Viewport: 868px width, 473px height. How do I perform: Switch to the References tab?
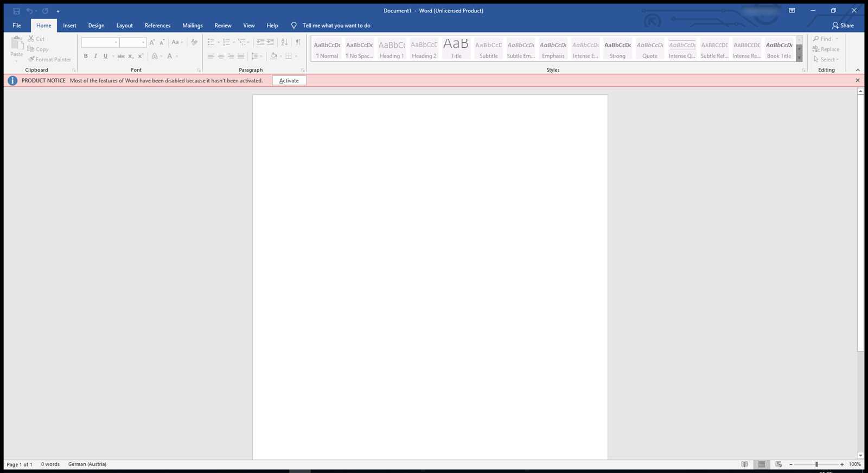pos(157,25)
